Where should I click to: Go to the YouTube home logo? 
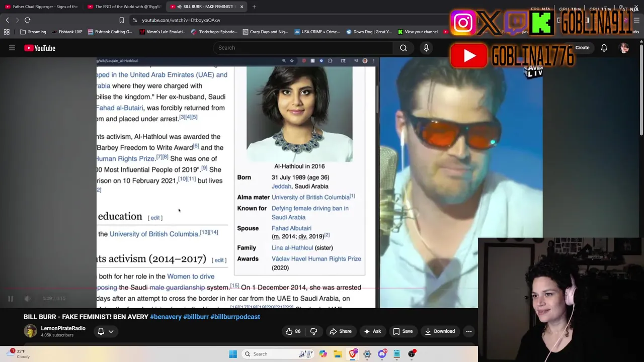pyautogui.click(x=40, y=48)
